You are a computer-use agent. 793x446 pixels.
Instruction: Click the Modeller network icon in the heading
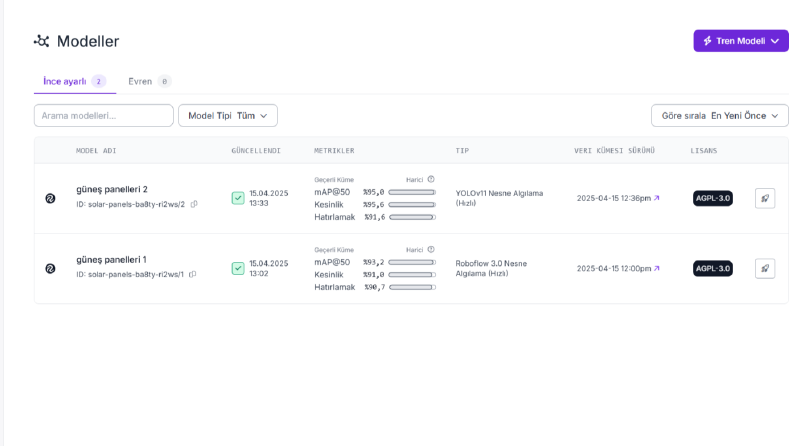pos(41,41)
